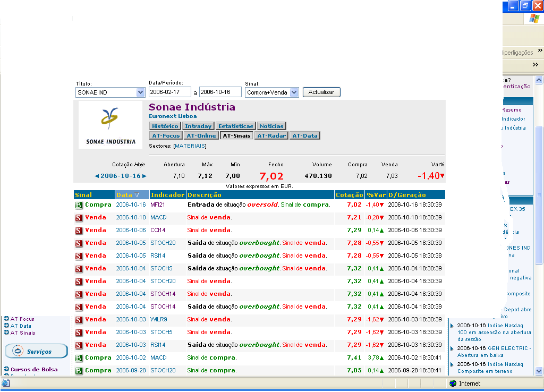Go to previous day arrow before 2006-10-16
Screen dimensions: 544x392
tap(97, 176)
